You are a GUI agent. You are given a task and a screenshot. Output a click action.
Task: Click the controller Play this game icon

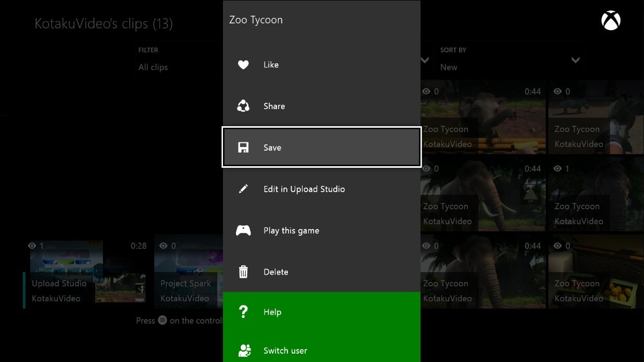click(243, 231)
